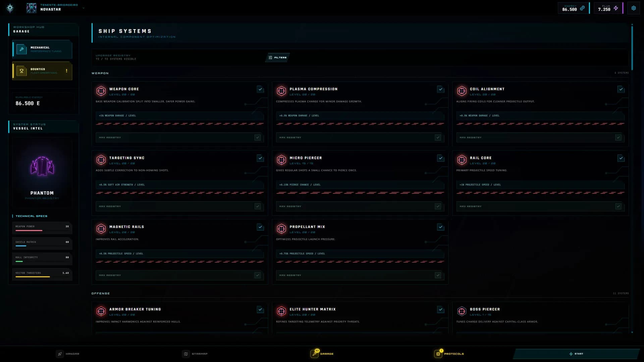
Task: Click Rail Core Max Registry button
Action: point(540,206)
